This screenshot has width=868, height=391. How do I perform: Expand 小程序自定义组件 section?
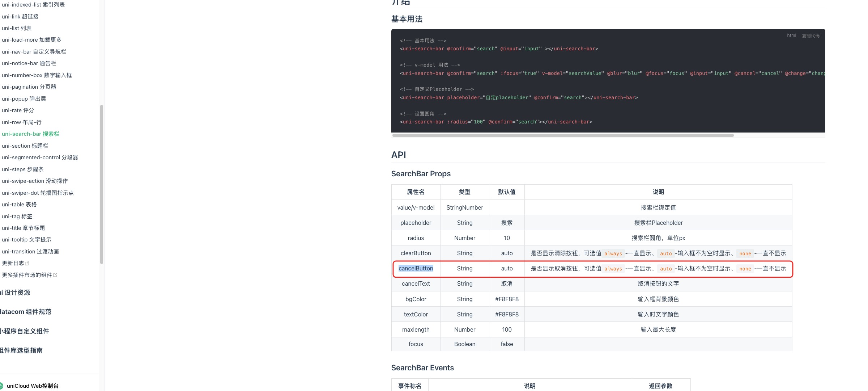click(25, 331)
